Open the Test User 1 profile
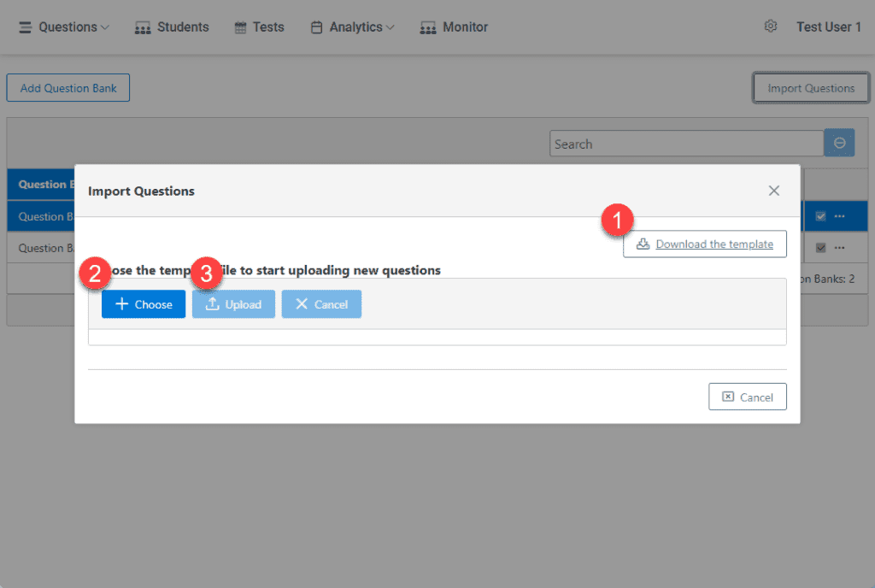This screenshot has width=875, height=588. tap(829, 26)
